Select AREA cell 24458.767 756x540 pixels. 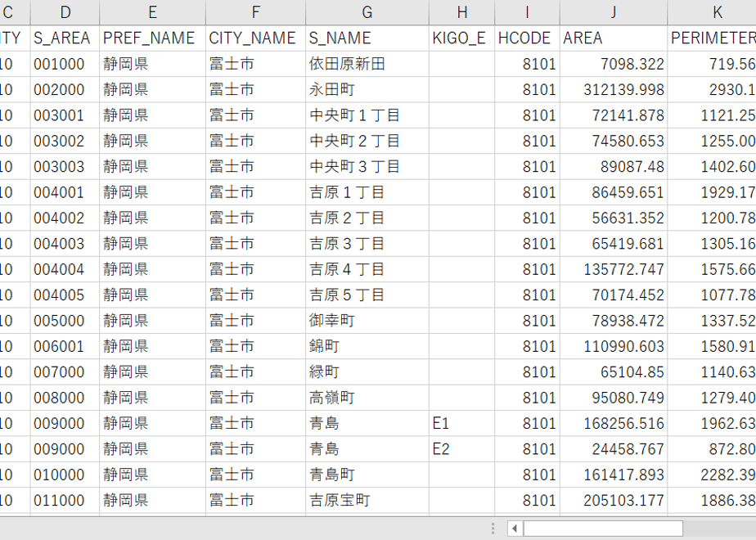pyautogui.click(x=614, y=449)
